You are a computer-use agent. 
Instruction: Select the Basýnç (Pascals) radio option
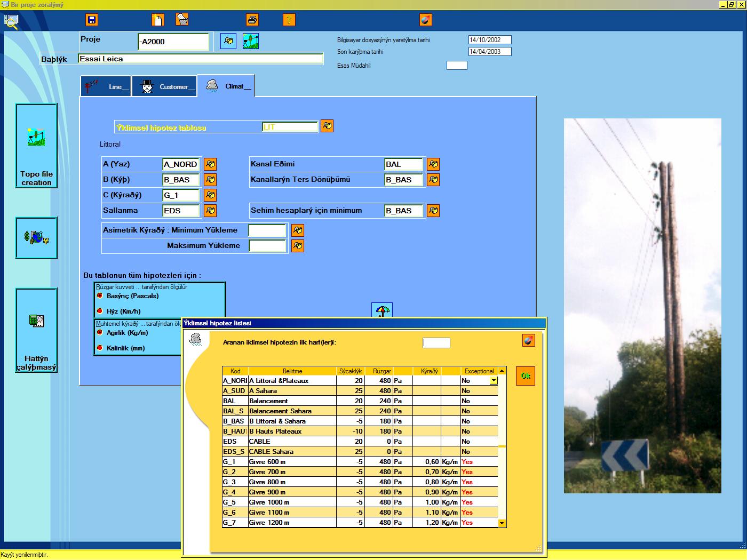pyautogui.click(x=100, y=295)
